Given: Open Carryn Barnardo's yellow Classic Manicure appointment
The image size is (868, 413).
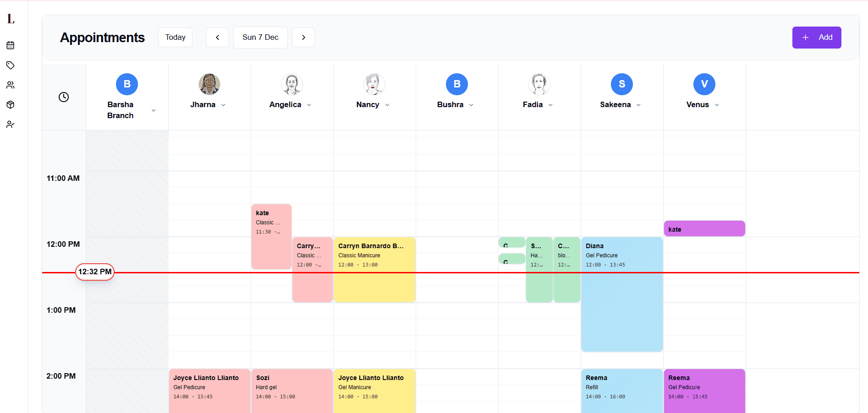Looking at the screenshot, I should point(374,275).
